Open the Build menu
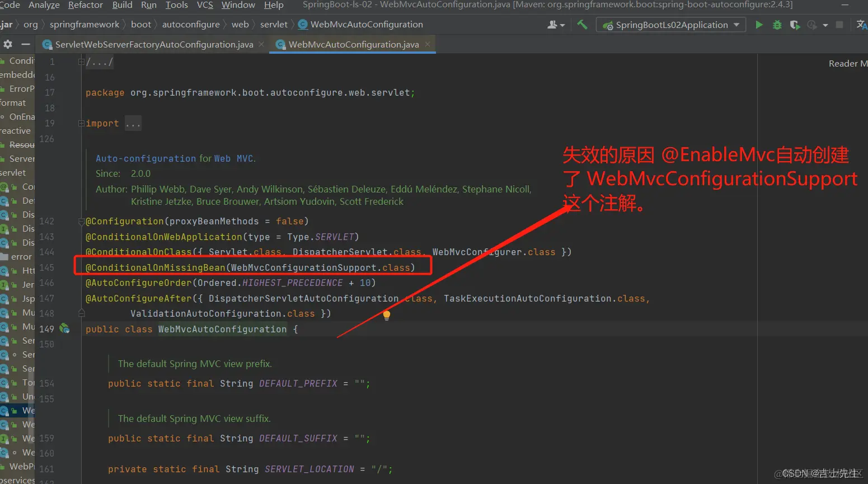This screenshot has height=484, width=868. tap(123, 5)
